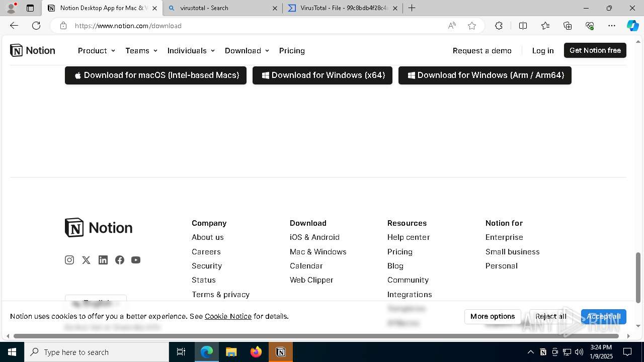Open Notion's Instagram page icon
644x362 pixels.
69,260
